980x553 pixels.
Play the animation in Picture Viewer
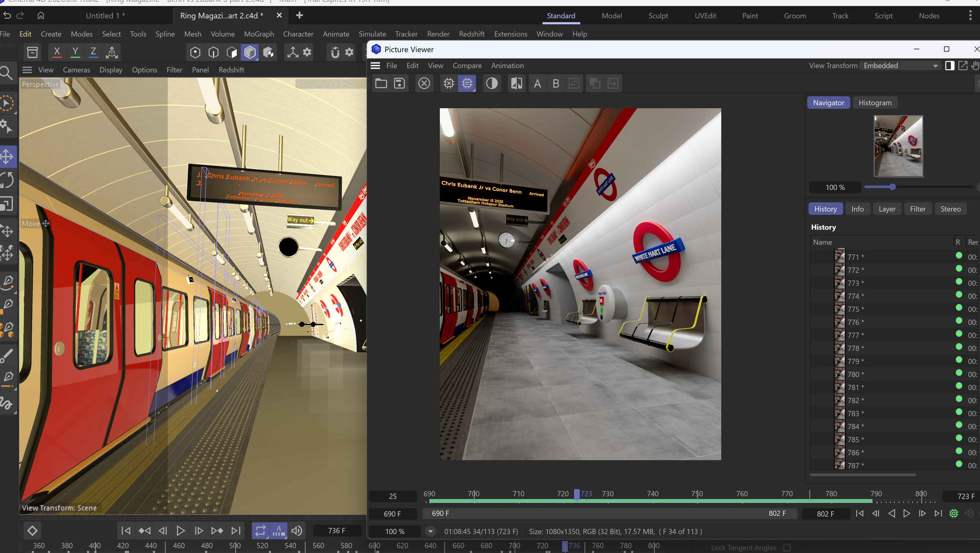pyautogui.click(x=907, y=513)
